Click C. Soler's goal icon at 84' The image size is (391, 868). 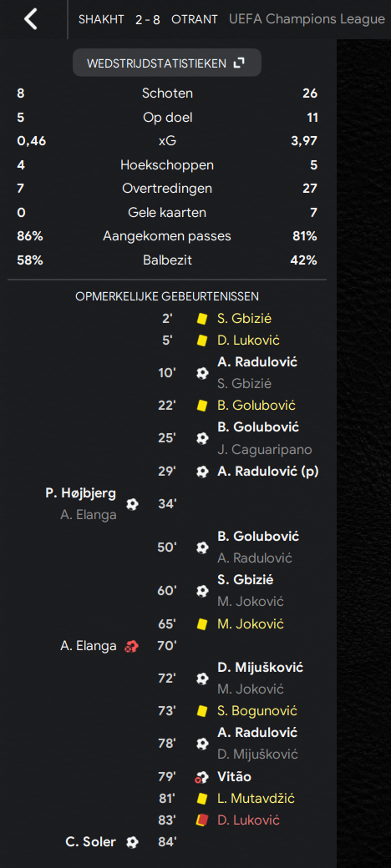pos(132,842)
